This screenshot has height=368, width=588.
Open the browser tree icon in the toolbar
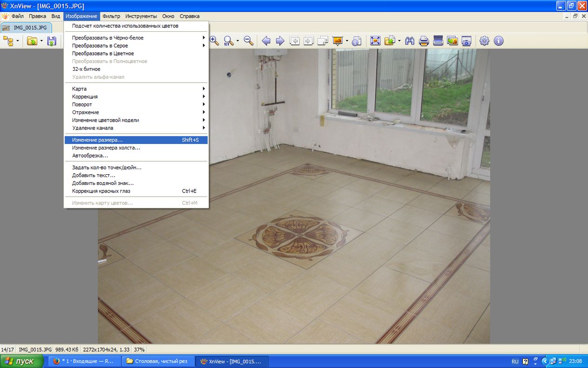point(8,41)
